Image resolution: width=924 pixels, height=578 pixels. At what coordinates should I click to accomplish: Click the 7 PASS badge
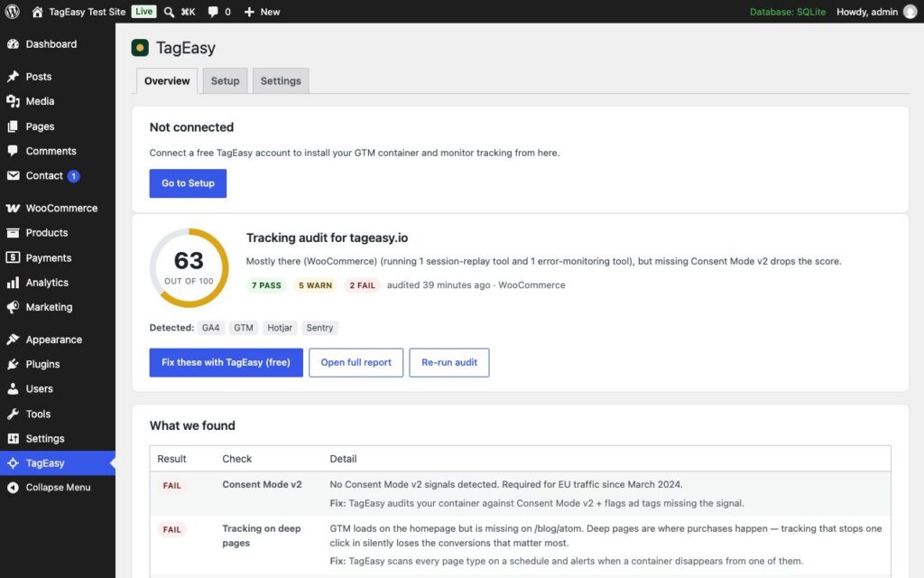point(266,285)
